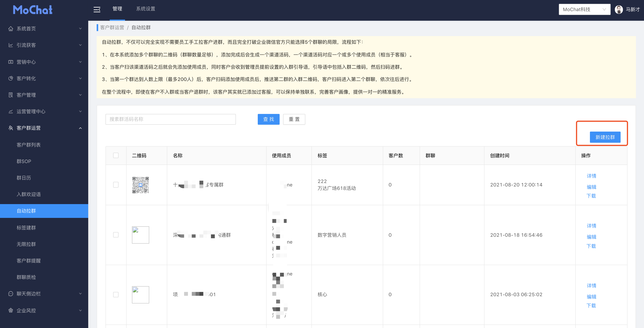The height and width of the screenshot is (328, 644).
Task: Check the row tagged 数字营销人员
Action: (116, 235)
